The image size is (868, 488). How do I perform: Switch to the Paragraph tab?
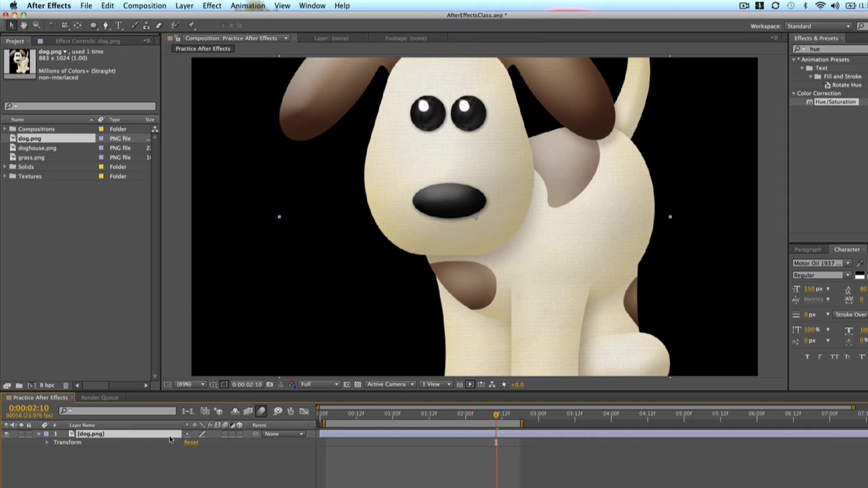(x=808, y=249)
